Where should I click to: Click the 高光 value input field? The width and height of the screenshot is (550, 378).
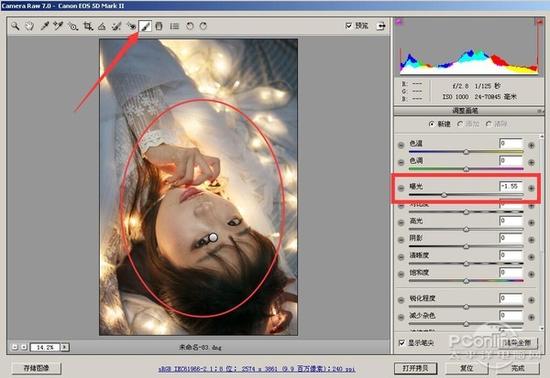(x=511, y=221)
